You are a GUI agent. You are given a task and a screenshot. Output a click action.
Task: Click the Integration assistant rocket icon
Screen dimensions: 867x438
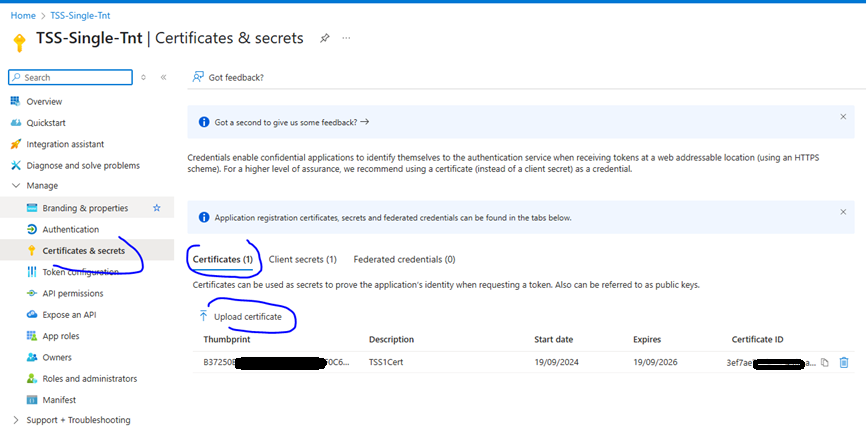tap(15, 144)
